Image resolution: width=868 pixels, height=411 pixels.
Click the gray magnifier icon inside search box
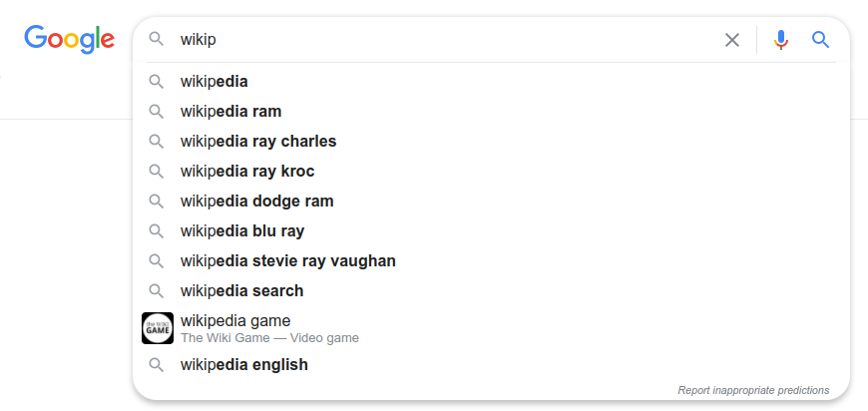(x=157, y=39)
